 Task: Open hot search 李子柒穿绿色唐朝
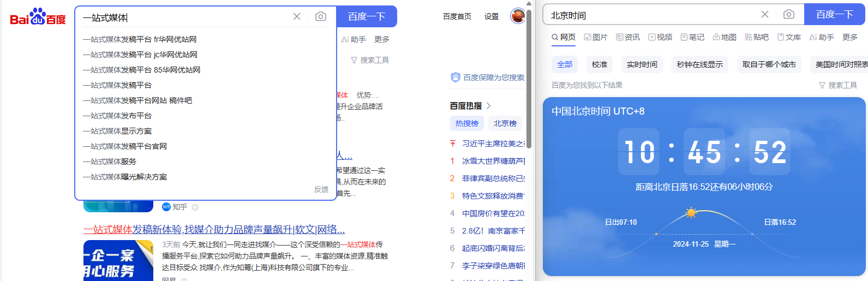493,266
